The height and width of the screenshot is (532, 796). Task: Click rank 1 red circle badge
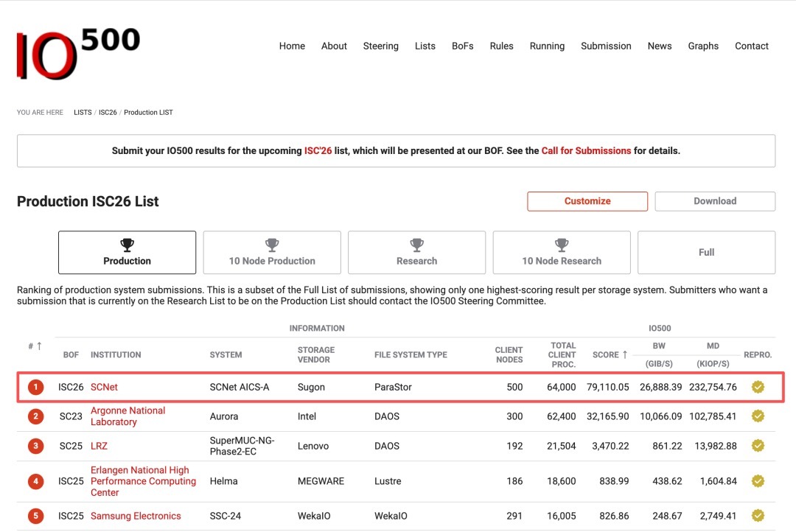35,388
